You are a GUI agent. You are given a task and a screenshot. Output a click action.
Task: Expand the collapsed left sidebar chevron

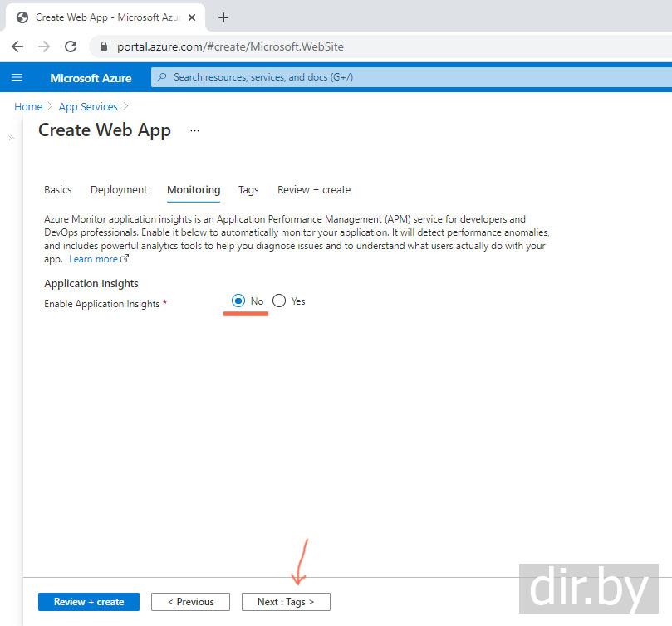point(11,138)
